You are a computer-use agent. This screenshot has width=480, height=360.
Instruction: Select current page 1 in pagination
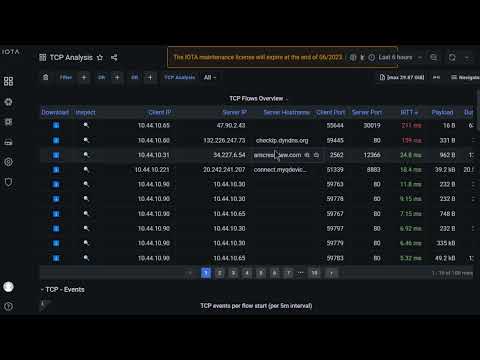pyautogui.click(x=206, y=273)
